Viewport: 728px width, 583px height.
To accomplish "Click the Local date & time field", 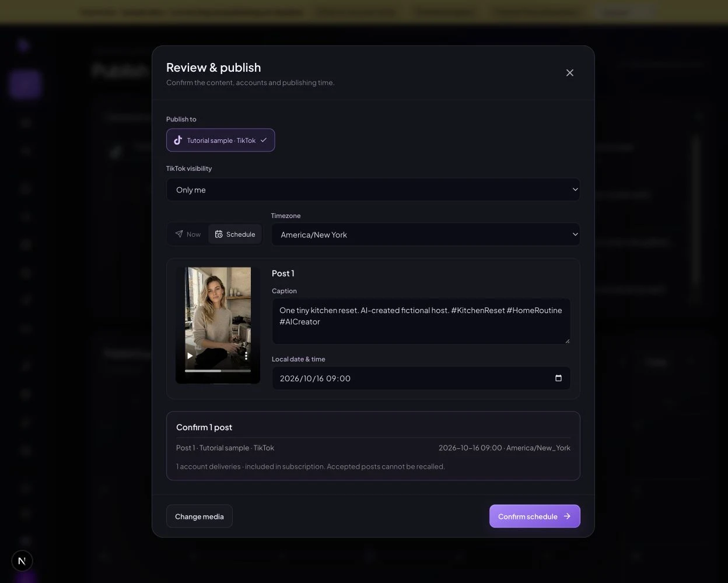I will pos(421,378).
